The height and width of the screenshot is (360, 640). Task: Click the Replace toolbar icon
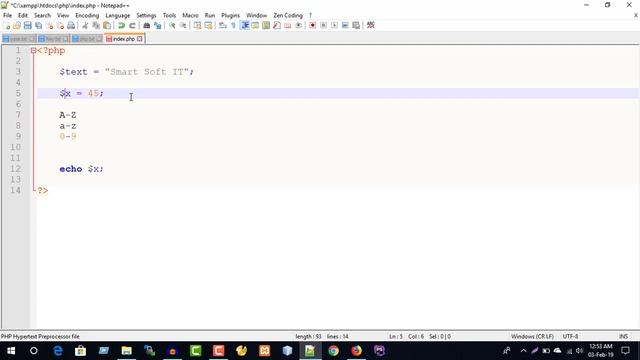(x=157, y=25)
